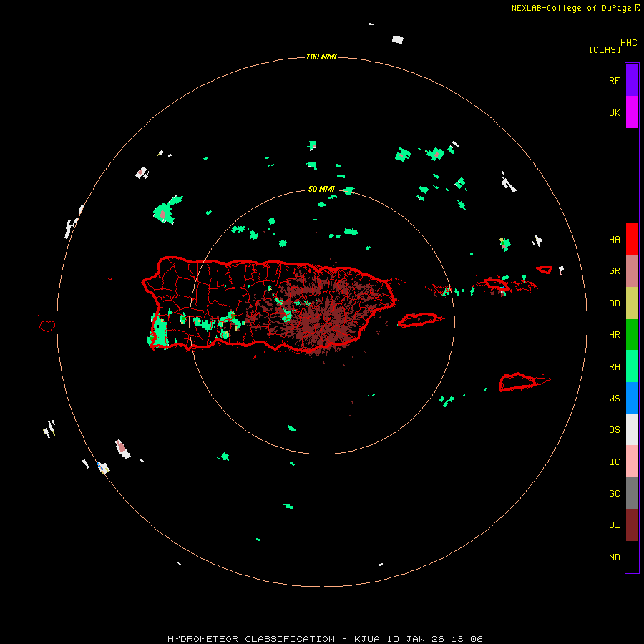Viewport: 644px width, 644px height.
Task: Select the gray GC legend swatch
Action: tap(632, 493)
